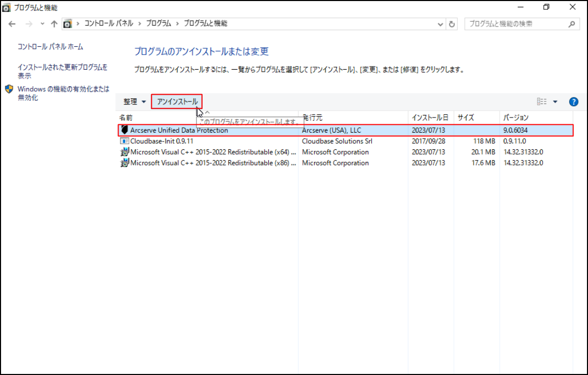Minimize the プログラムと機能 window
The height and width of the screenshot is (375, 588).
coord(520,7)
